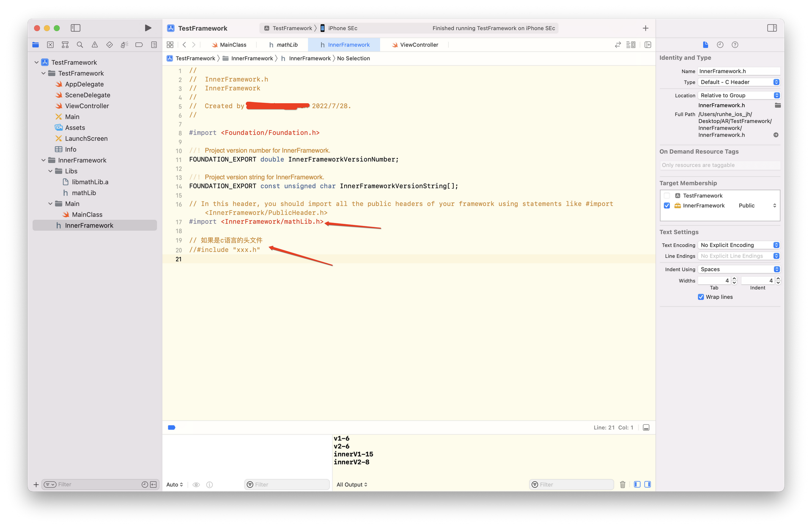Go forward in editor history
The image size is (812, 528).
click(x=194, y=45)
